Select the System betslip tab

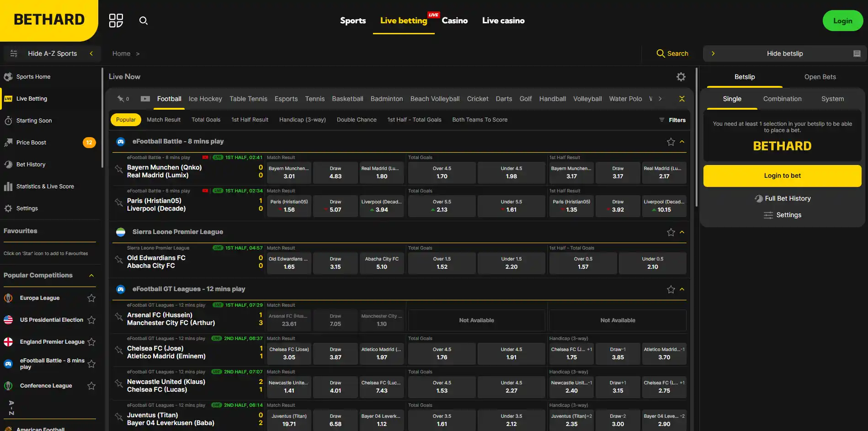point(832,99)
